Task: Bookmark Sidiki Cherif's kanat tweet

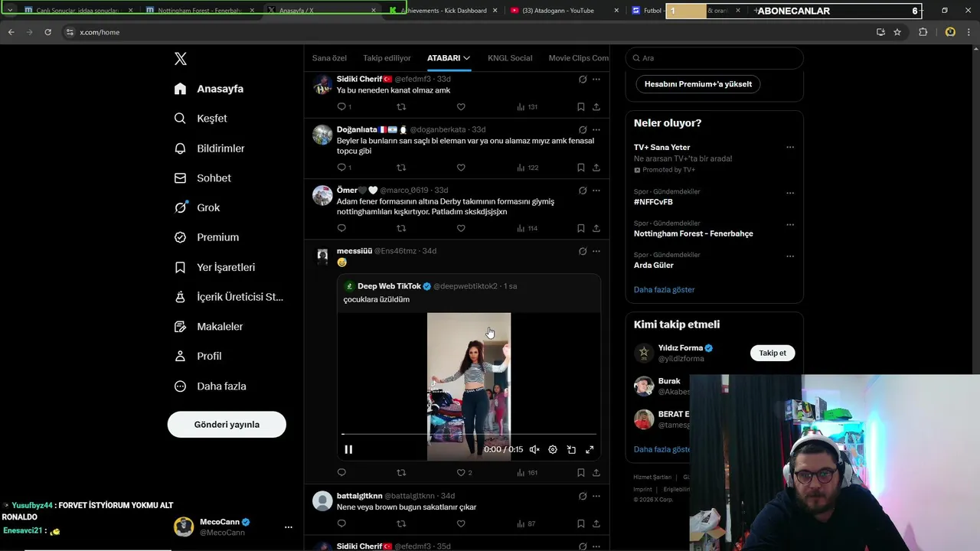Action: (x=581, y=106)
